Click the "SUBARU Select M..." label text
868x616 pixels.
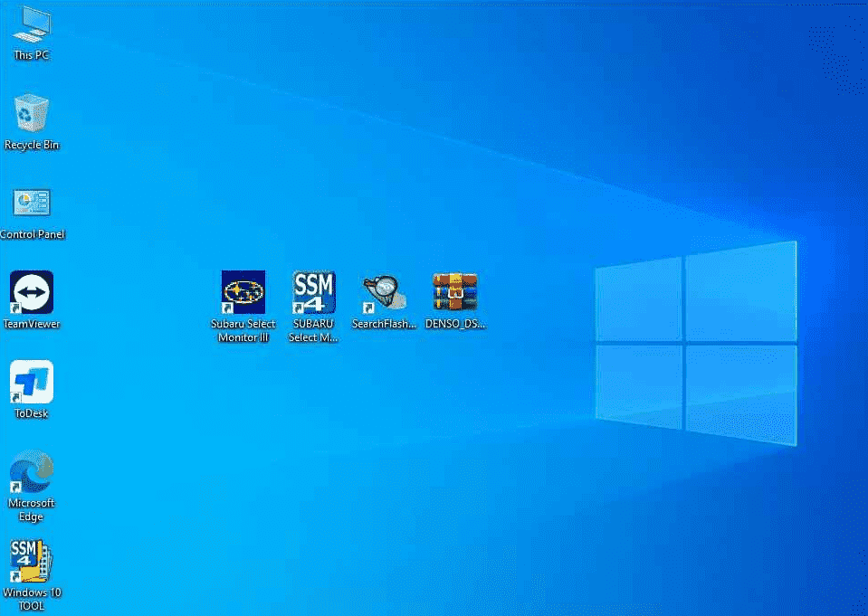(x=313, y=330)
